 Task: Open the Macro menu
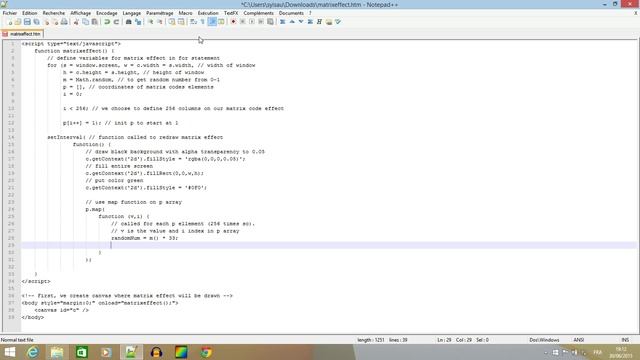tap(185, 13)
